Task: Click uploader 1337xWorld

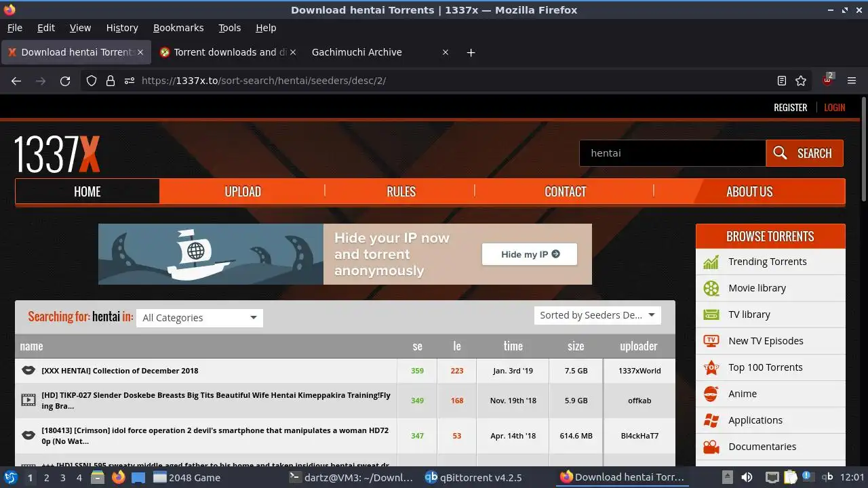Action: click(x=639, y=371)
